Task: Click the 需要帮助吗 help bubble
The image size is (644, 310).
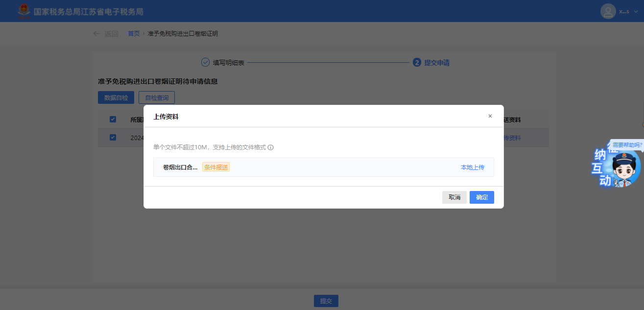Action: 627,145
